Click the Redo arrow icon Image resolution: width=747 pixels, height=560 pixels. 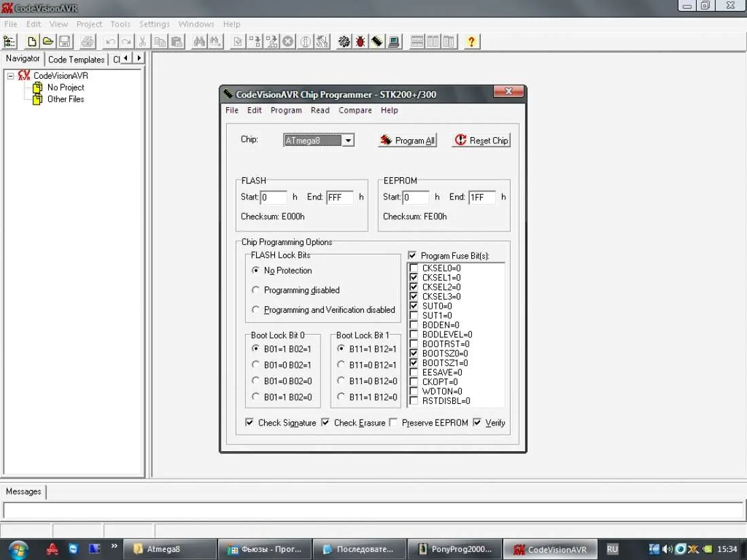(126, 42)
